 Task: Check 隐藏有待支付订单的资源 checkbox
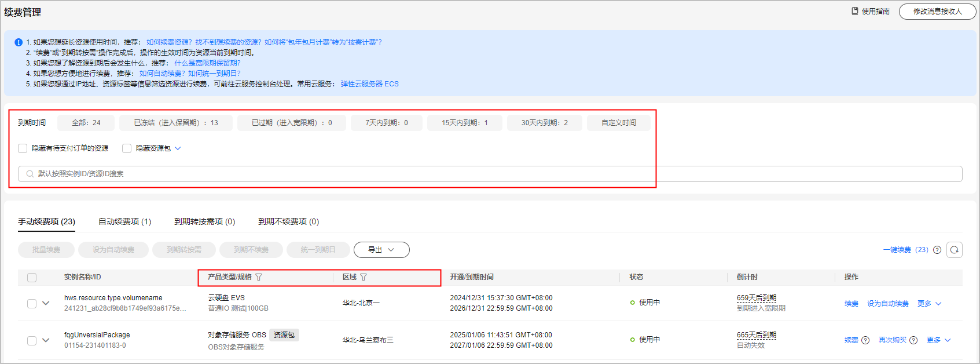[23, 148]
